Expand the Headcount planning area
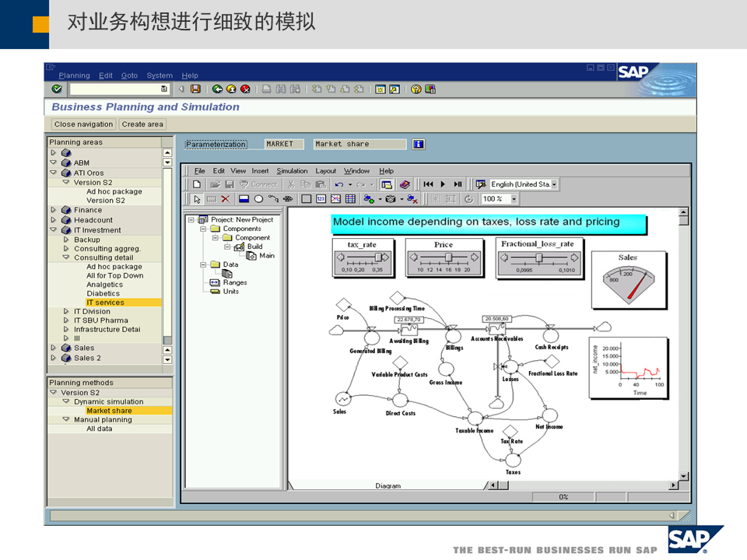Image resolution: width=747 pixels, height=560 pixels. [54, 219]
